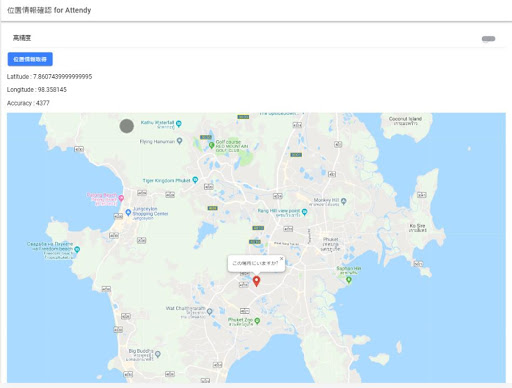Click the red location marker pin
Image resolution: width=512 pixels, height=388 pixels.
[x=256, y=281]
